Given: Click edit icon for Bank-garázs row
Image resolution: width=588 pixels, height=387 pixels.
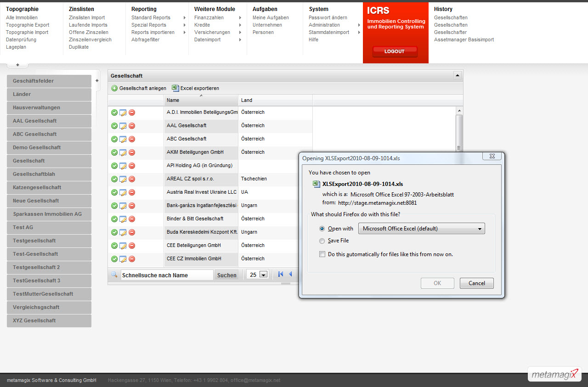Looking at the screenshot, I should (x=123, y=206).
